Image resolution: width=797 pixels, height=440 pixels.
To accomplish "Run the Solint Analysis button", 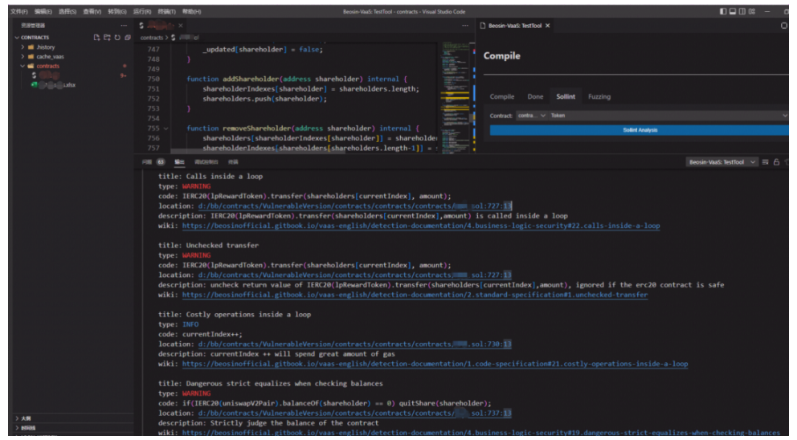I will pos(639,130).
